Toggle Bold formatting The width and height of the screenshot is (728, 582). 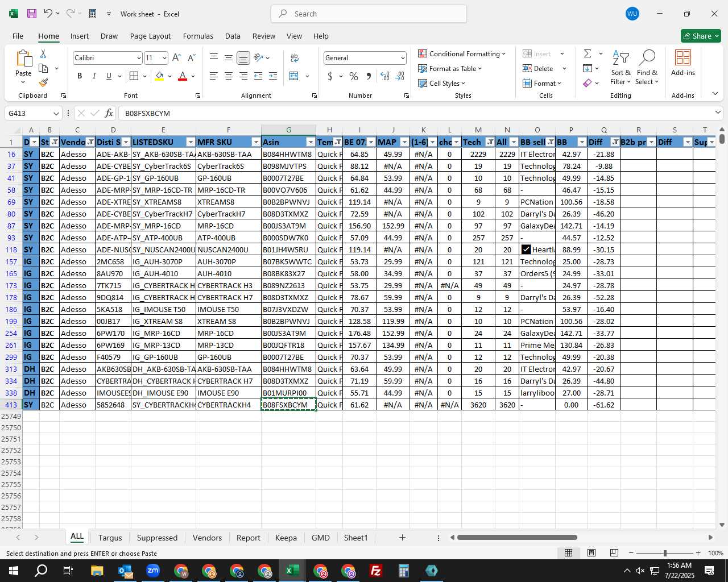tap(80, 76)
